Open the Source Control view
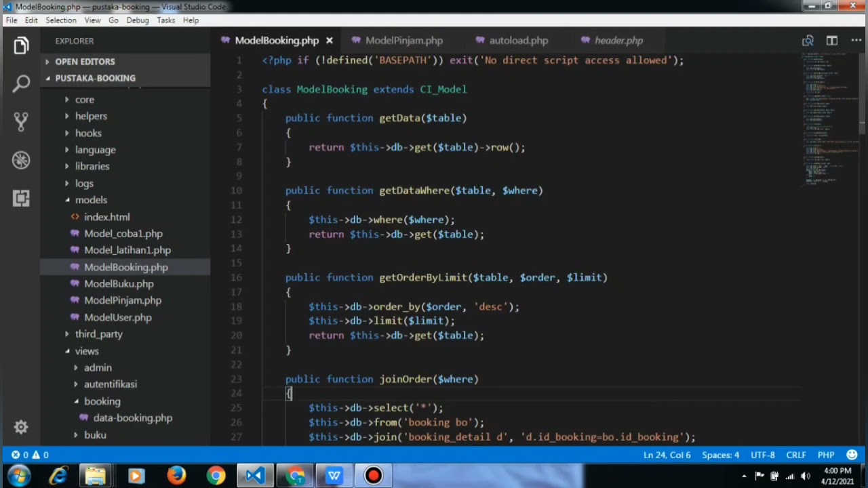This screenshot has width=868, height=488. click(x=21, y=122)
